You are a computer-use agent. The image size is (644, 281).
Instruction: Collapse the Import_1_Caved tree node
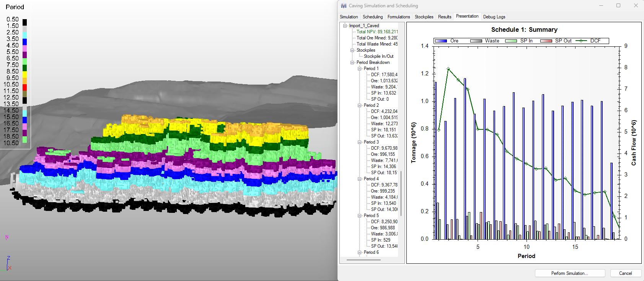[345, 26]
